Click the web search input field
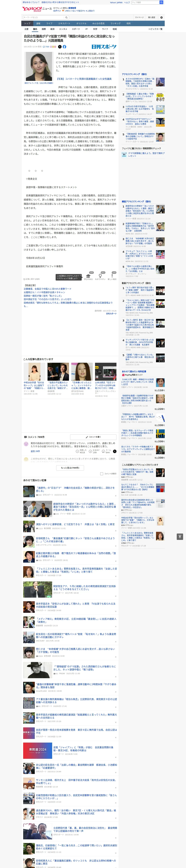186x868 pixels. [145, 2]
